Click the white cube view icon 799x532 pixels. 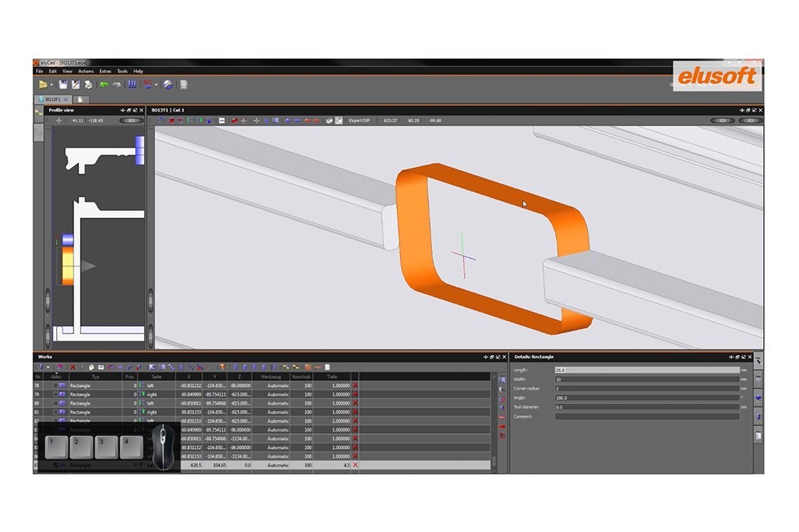click(329, 121)
